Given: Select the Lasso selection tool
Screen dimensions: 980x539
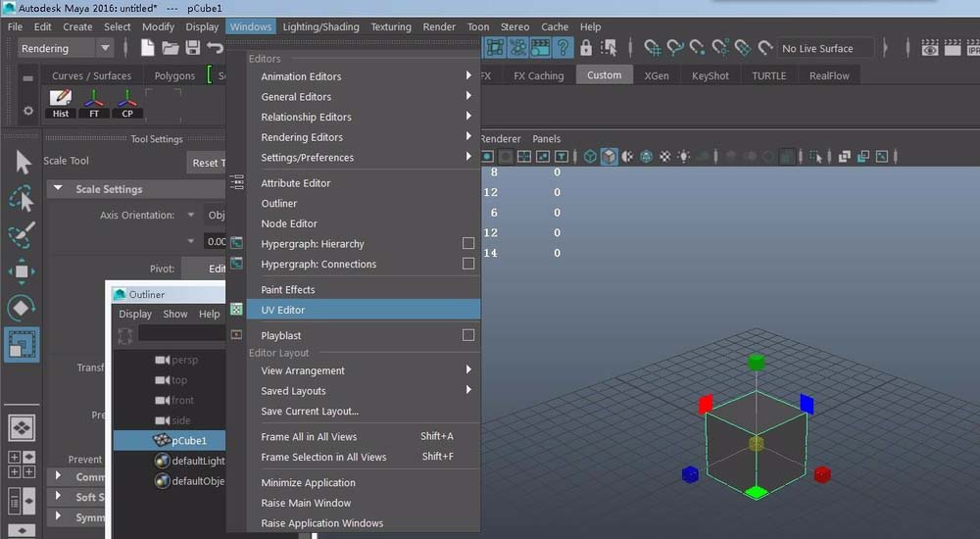Looking at the screenshot, I should point(22,199).
